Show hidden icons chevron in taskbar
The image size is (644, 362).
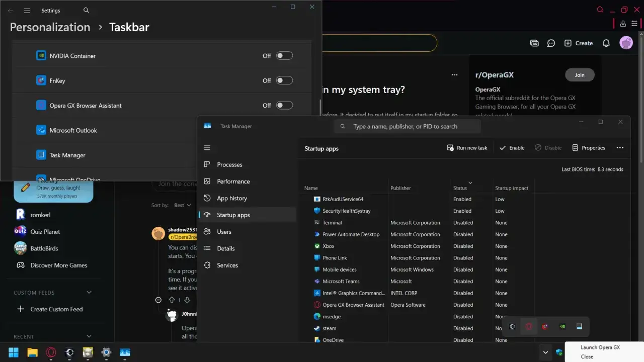[545, 352]
